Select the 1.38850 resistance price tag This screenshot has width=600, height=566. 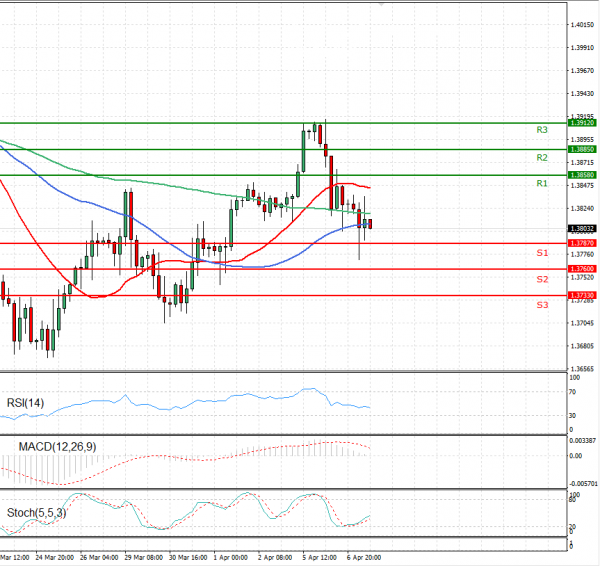(582, 149)
